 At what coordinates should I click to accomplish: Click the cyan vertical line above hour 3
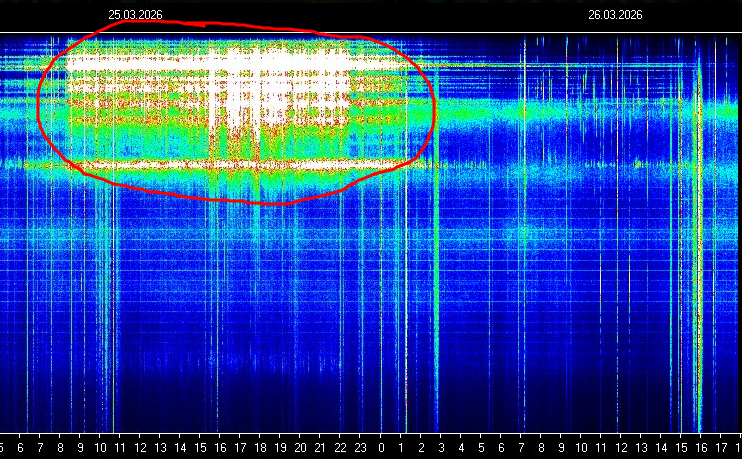coord(437,300)
